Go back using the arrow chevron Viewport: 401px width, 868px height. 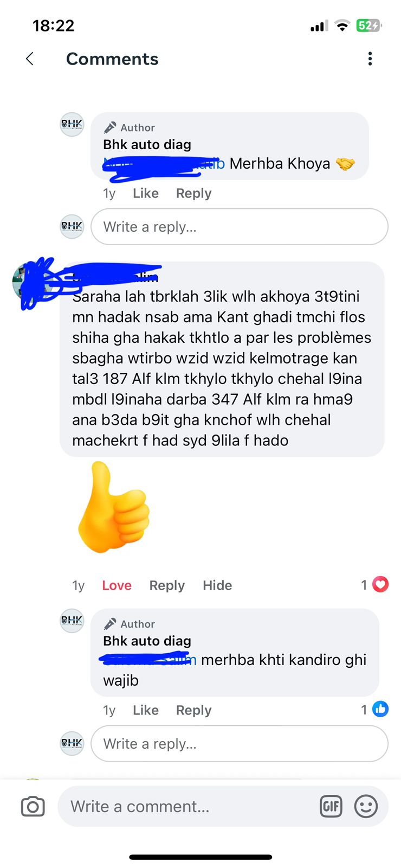tap(30, 59)
